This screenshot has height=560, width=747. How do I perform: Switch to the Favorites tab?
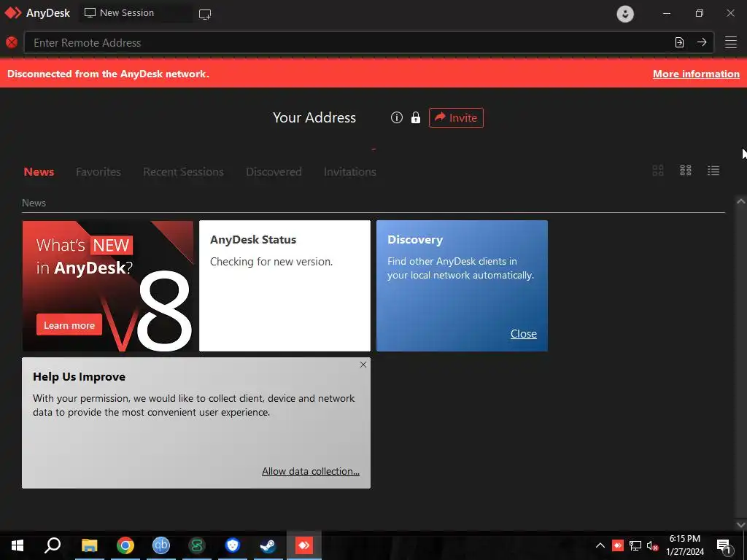[98, 172]
